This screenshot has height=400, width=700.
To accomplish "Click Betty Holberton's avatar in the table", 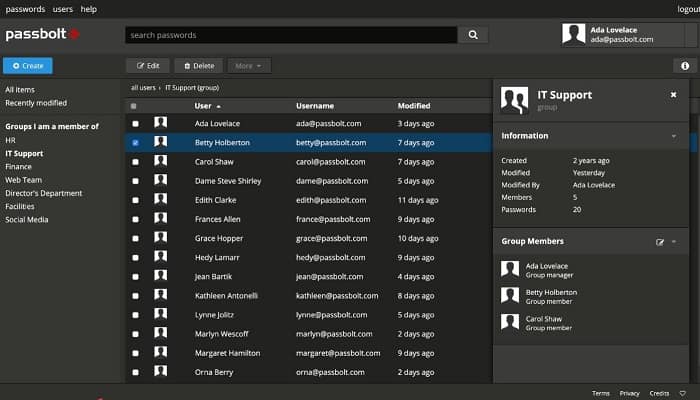I will (161, 142).
